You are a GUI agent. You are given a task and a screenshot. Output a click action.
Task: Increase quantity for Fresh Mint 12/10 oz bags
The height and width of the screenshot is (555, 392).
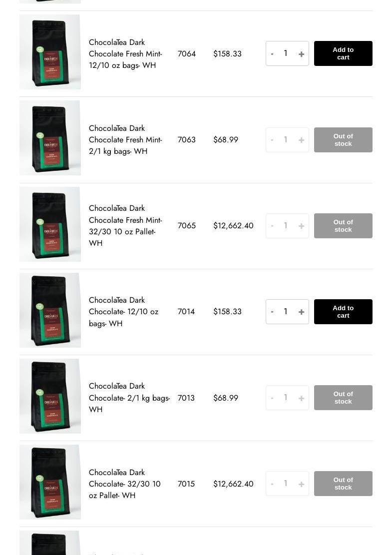point(301,54)
